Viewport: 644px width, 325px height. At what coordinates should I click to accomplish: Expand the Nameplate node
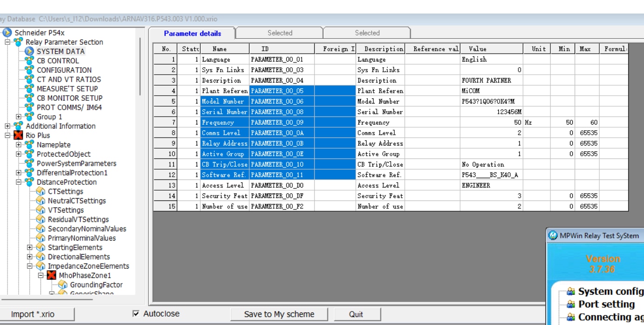point(19,145)
